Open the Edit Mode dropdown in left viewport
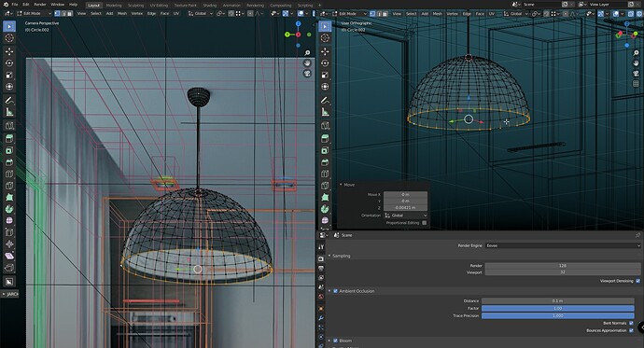This screenshot has height=348, width=644. (x=35, y=14)
